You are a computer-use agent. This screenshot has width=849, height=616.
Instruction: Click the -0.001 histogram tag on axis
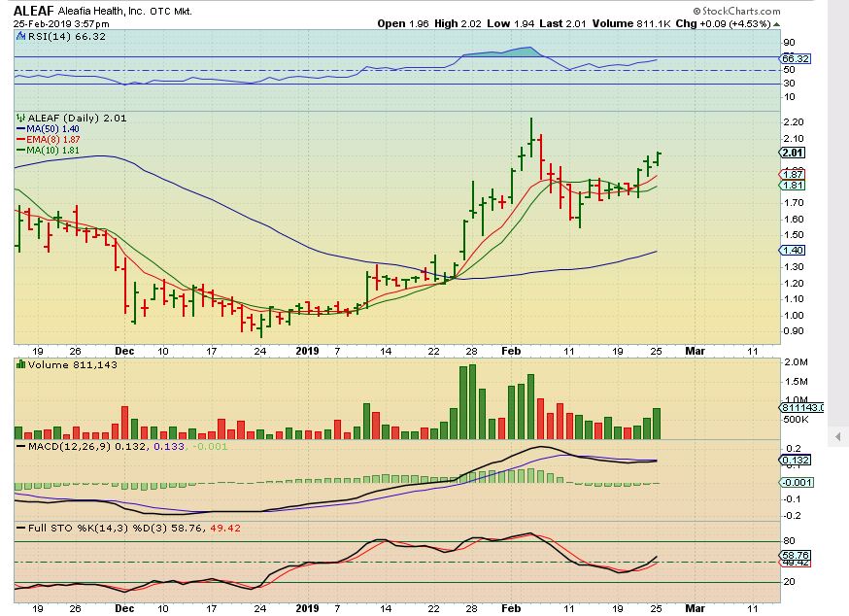point(796,482)
